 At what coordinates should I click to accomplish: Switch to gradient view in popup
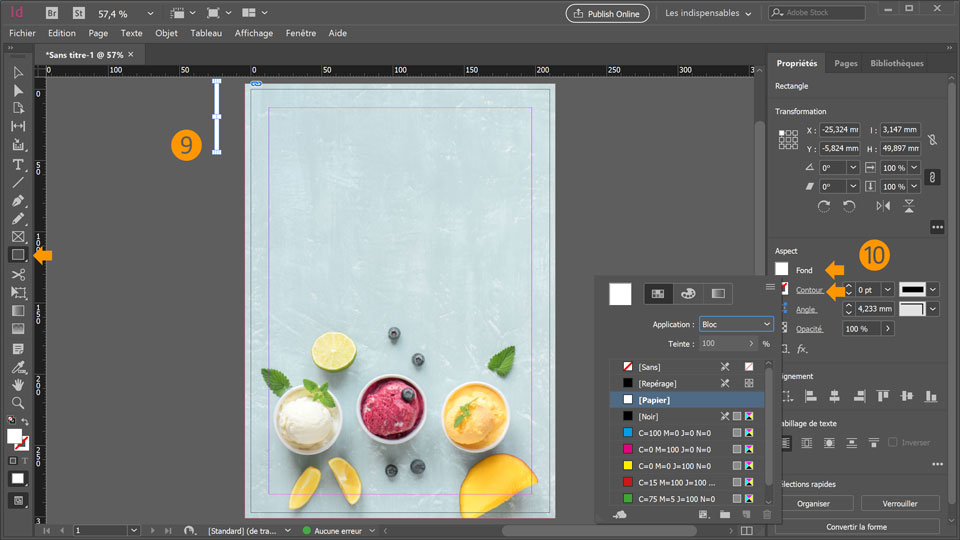[718, 294]
